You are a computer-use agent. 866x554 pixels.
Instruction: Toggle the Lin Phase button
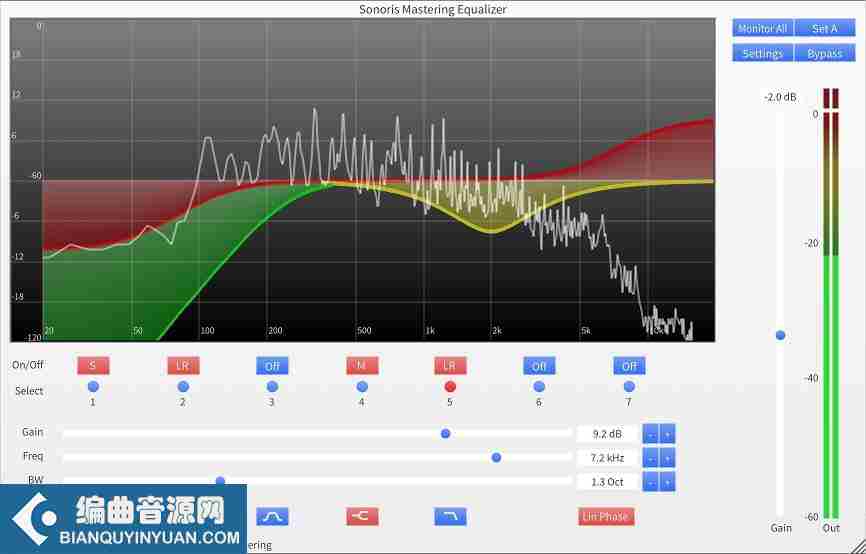[606, 516]
